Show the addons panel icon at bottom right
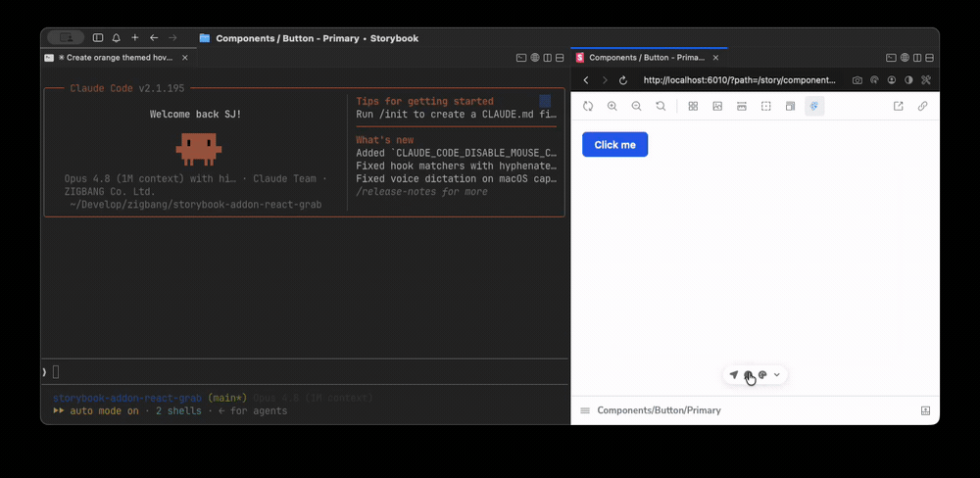This screenshot has height=478, width=980. coord(926,410)
